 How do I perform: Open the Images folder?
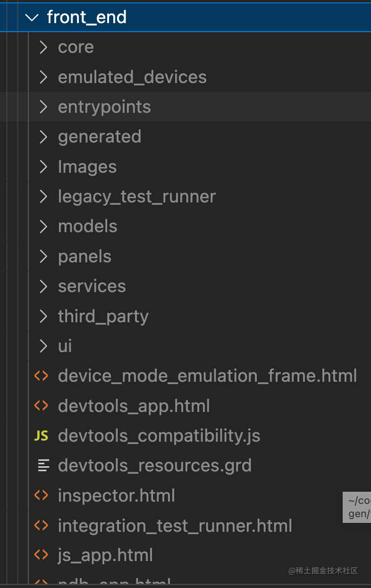tap(87, 167)
